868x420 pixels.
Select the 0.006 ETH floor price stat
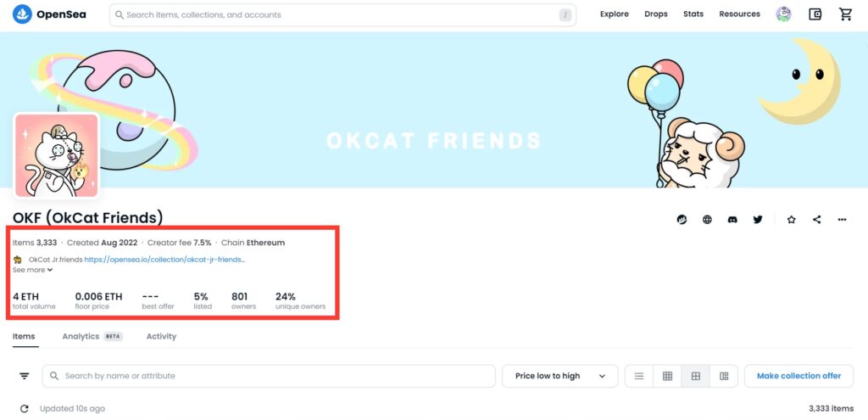tap(98, 300)
